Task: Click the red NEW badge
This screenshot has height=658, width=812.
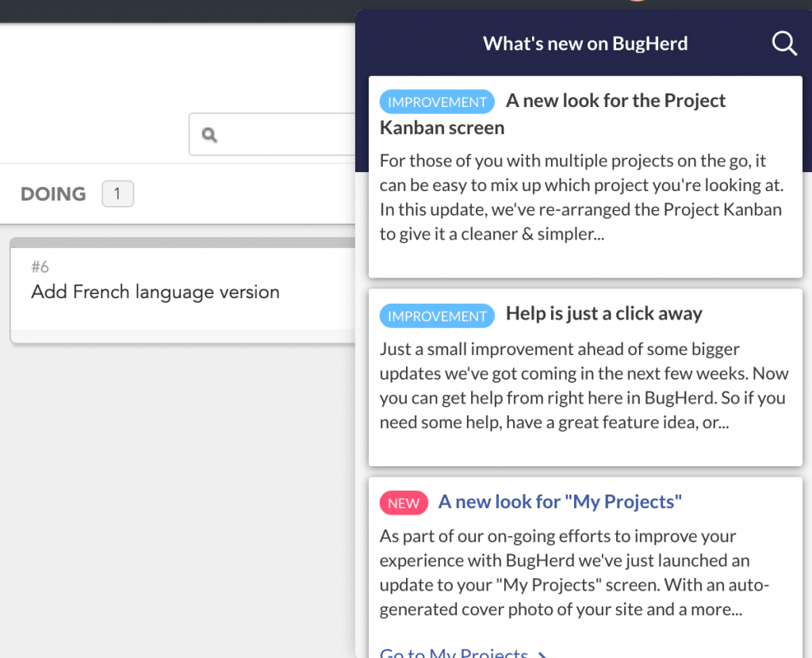Action: tap(404, 503)
